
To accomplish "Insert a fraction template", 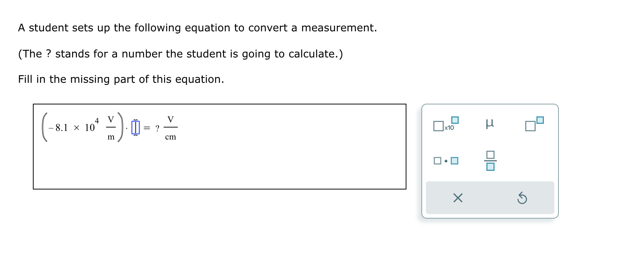I will point(490,161).
